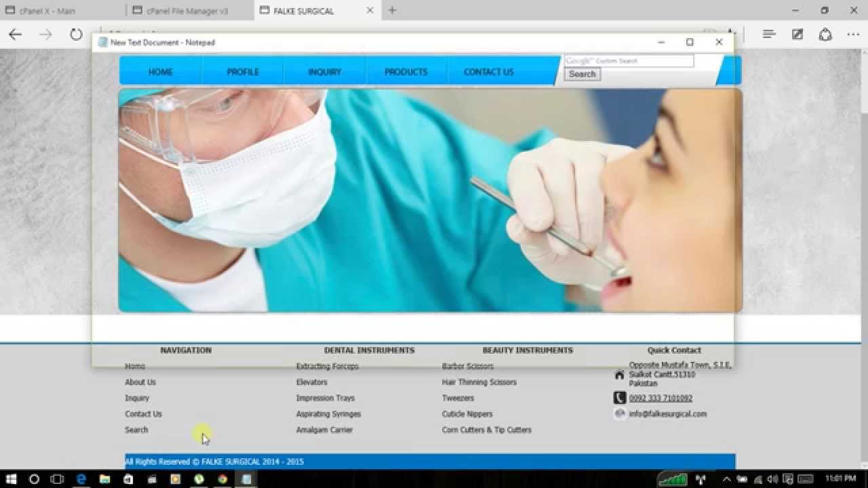This screenshot has height=488, width=868.
Task: Open CONTACT US in navigation bar
Action: [x=488, y=72]
